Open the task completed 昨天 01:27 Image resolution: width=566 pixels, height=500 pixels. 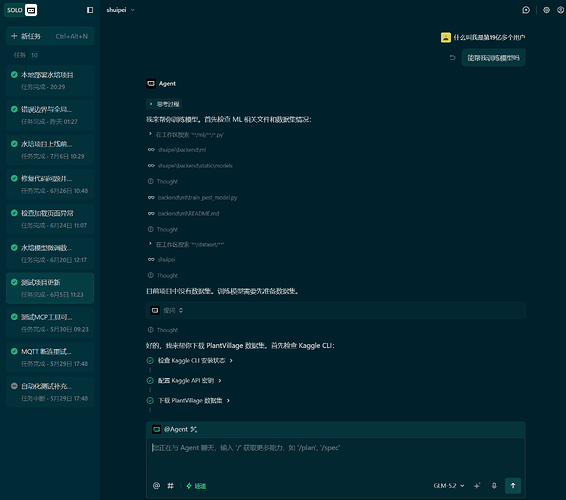pos(50,115)
